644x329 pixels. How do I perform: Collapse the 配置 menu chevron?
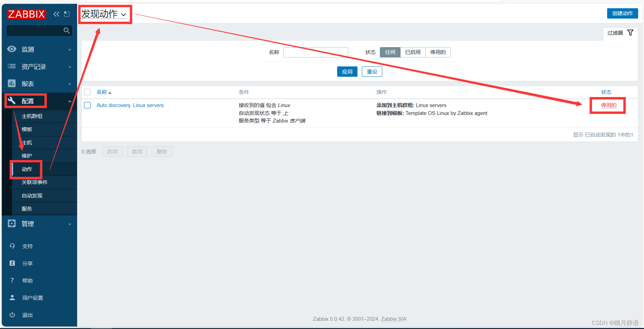[70, 101]
